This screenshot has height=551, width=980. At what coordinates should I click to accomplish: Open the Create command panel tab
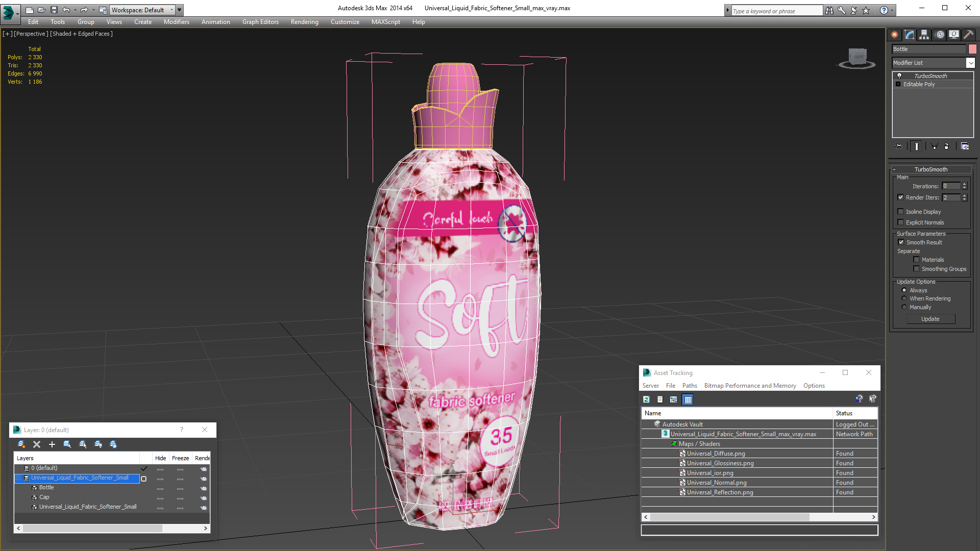pos(894,35)
